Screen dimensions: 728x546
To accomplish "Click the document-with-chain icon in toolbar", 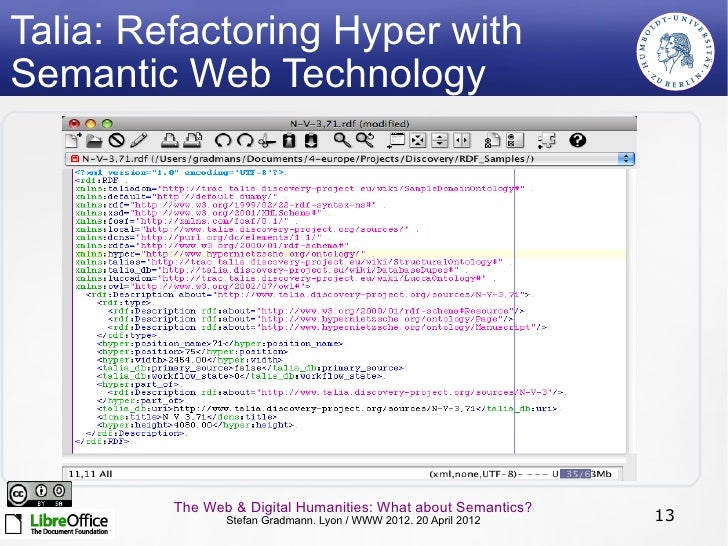I will point(493,140).
